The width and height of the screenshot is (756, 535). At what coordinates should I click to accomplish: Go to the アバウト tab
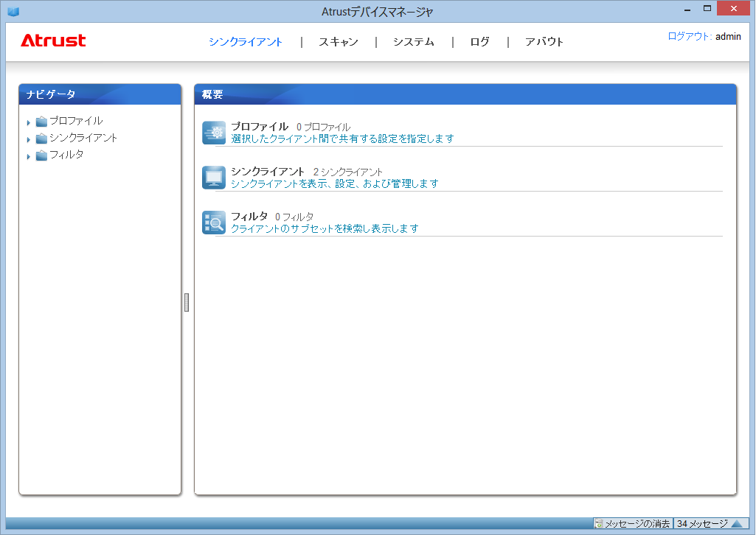tap(544, 42)
